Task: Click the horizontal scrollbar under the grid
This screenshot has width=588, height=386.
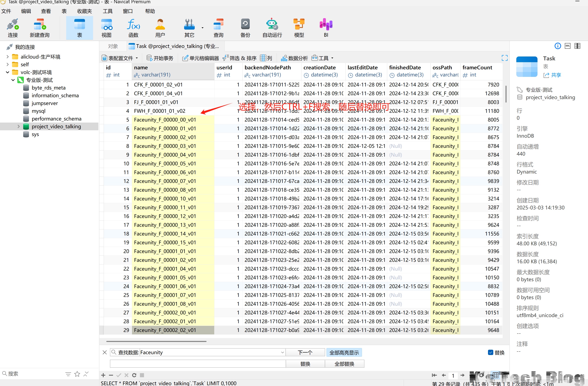Action: click(156, 341)
